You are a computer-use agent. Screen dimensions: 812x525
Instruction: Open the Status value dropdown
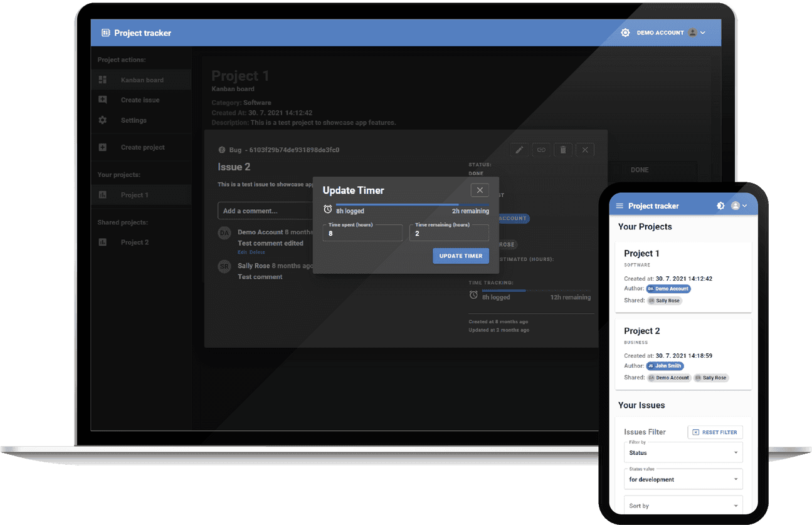click(683, 479)
